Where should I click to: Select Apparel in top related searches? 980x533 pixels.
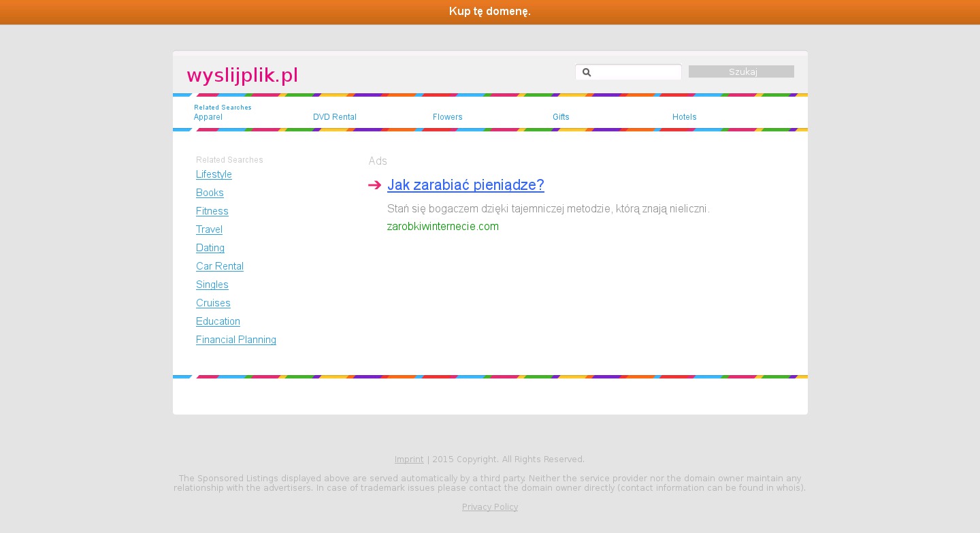pyautogui.click(x=208, y=117)
